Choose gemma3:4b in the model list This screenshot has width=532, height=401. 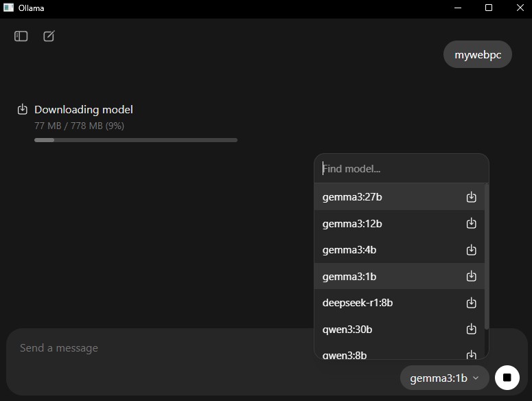(x=399, y=250)
